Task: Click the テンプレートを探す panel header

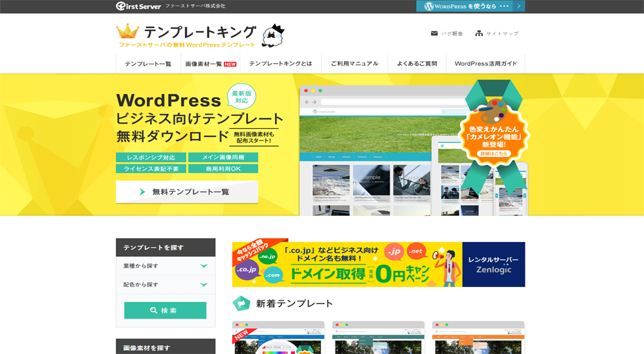Action: pyautogui.click(x=166, y=247)
